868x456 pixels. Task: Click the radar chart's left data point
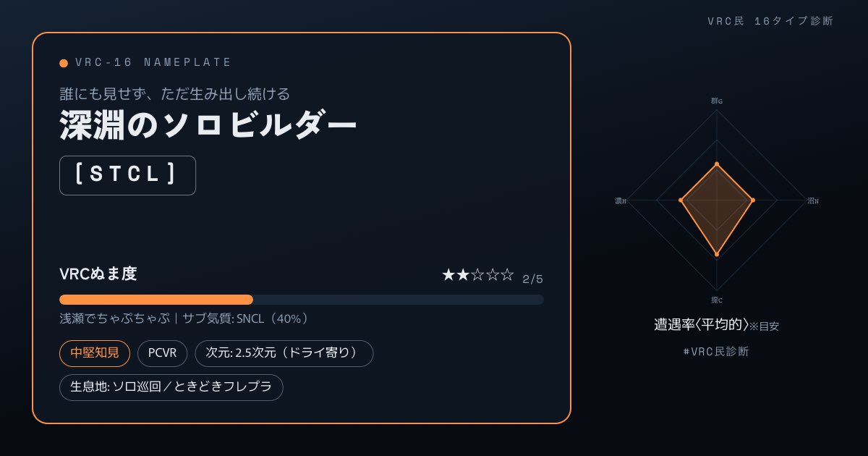(681, 200)
